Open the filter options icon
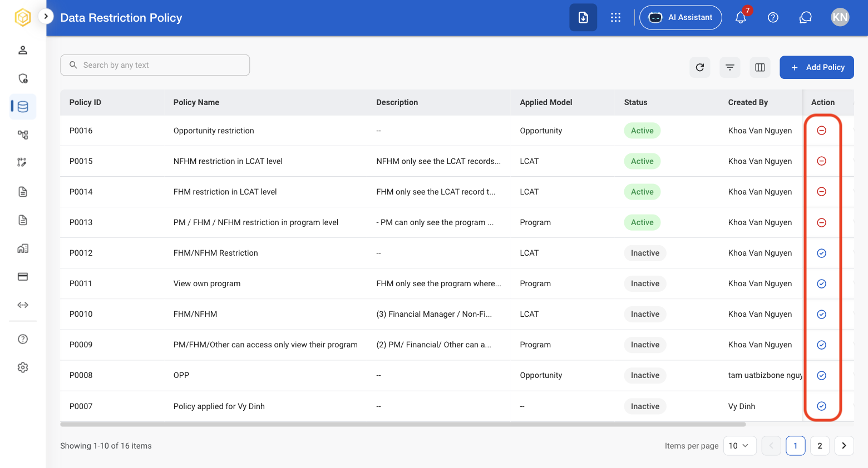 (x=730, y=67)
